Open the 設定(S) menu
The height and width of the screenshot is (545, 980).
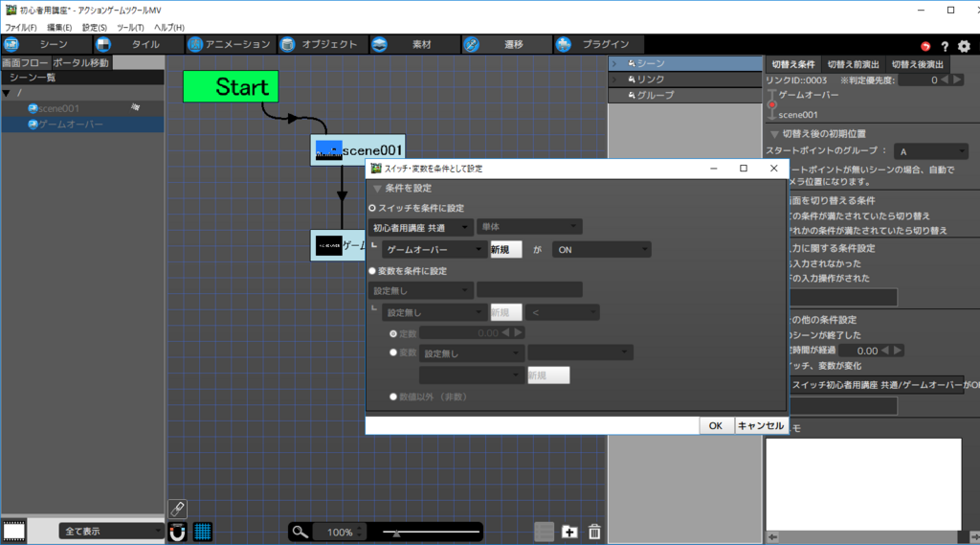[x=95, y=28]
